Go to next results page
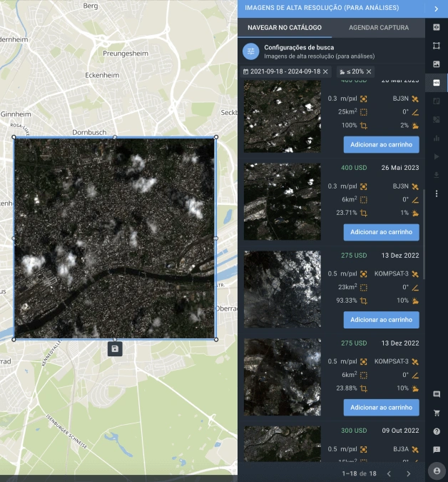This screenshot has height=482, width=448. click(408, 473)
